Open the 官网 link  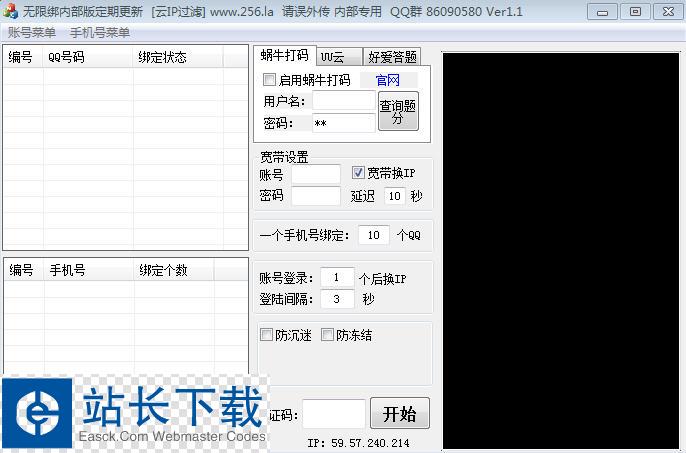point(388,80)
